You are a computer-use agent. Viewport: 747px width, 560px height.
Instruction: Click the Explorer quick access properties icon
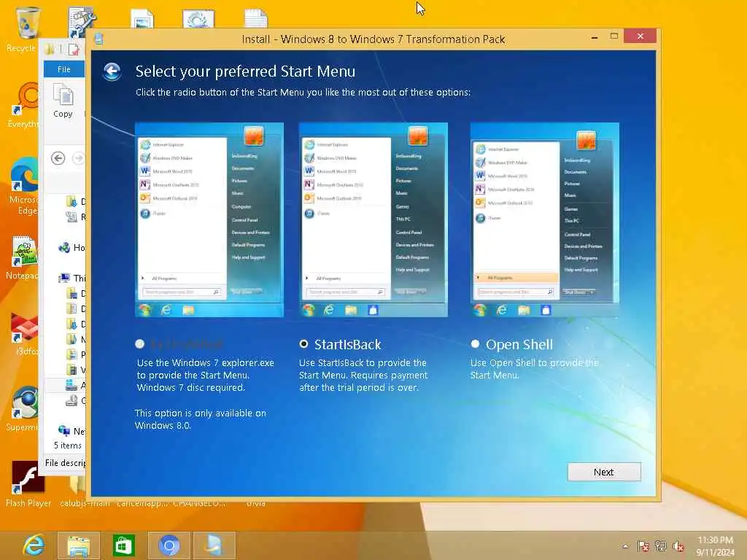tap(74, 49)
